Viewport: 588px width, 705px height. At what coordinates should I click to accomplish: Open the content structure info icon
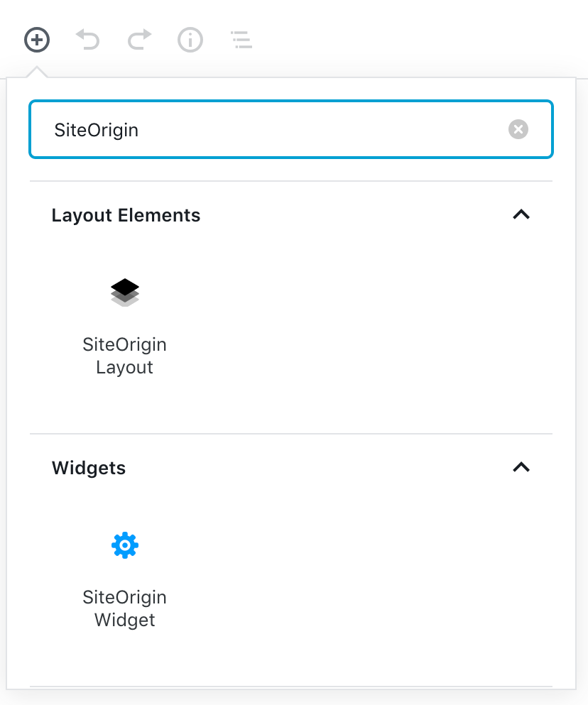tap(190, 40)
